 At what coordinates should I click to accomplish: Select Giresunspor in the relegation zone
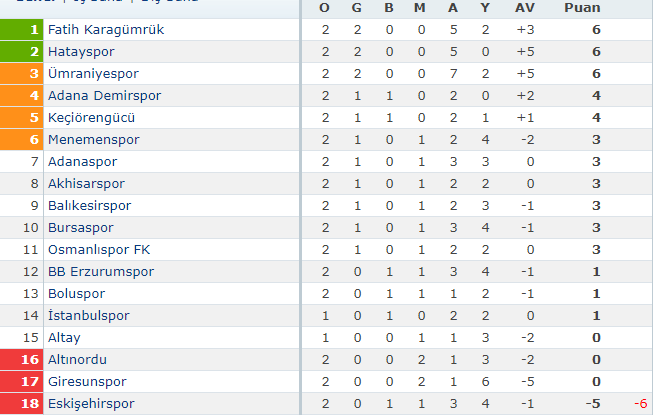[x=87, y=381]
